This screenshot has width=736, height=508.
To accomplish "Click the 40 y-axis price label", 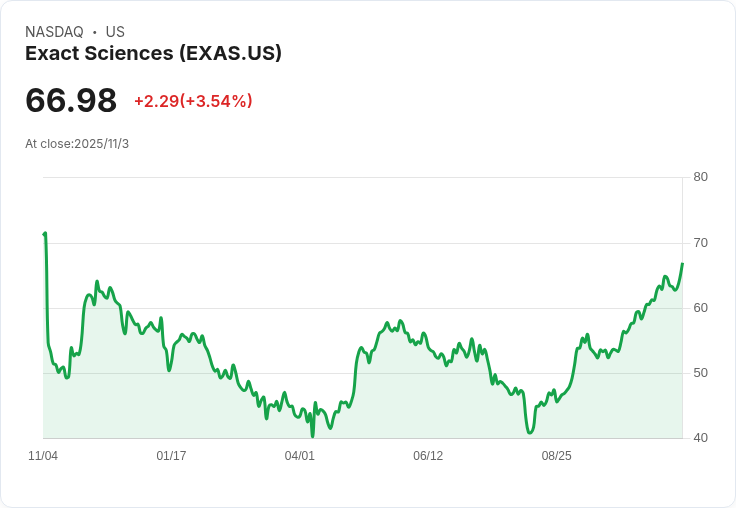I will click(700, 438).
